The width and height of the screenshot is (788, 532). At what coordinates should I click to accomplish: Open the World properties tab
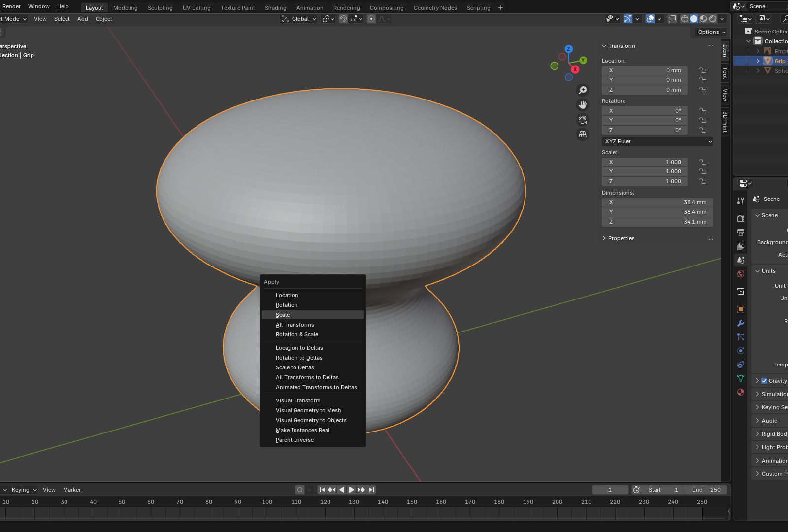[741, 274]
